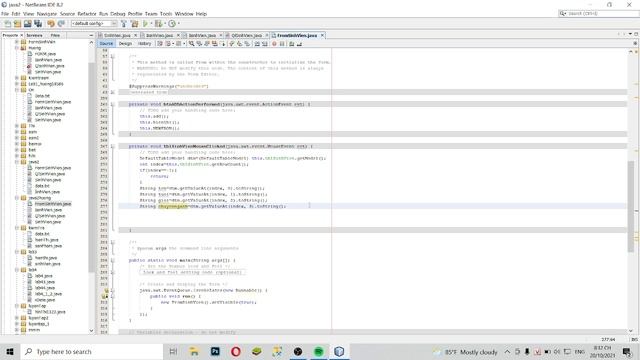
Task: Click the Debug Project toolbar icon
Action: point(158,24)
